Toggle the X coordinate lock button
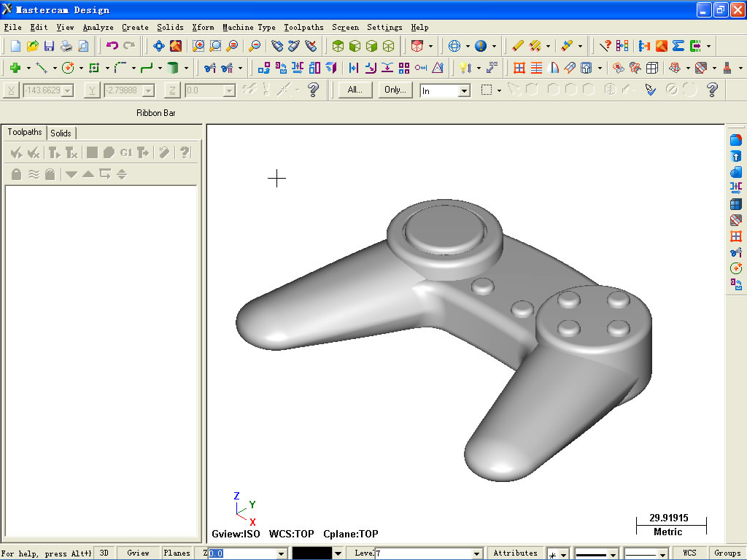Screen dimensions: 747x560 11,90
